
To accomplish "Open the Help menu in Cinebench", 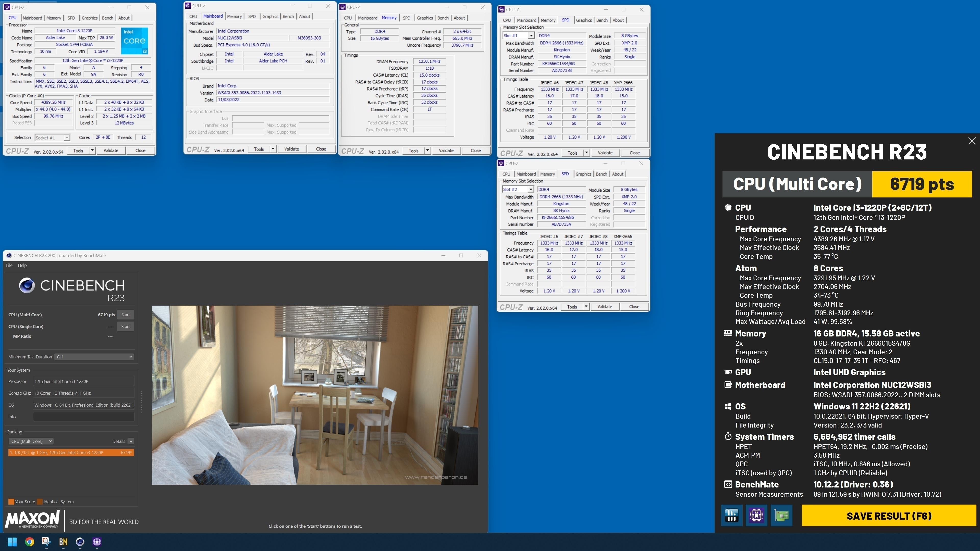I will 22,265.
